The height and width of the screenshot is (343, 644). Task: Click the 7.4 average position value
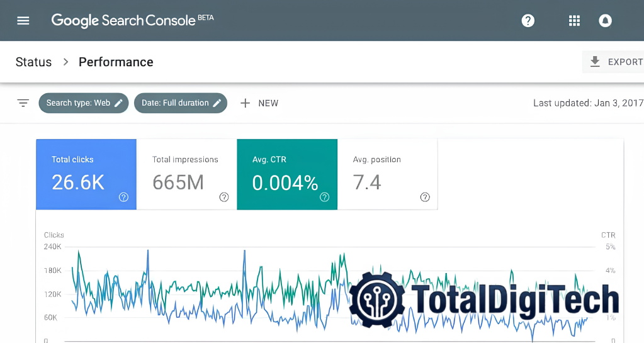tap(367, 183)
